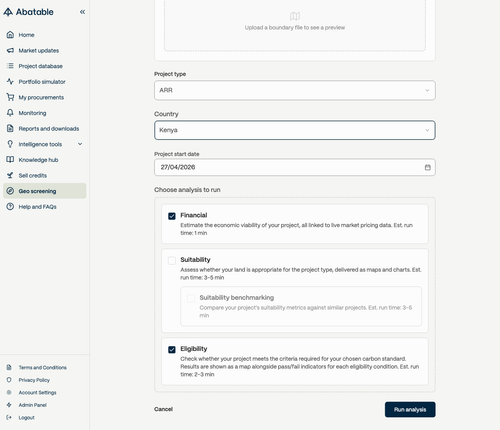The width and height of the screenshot is (500, 430).
Task: Click the map icon in upload preview area
Action: tap(295, 16)
